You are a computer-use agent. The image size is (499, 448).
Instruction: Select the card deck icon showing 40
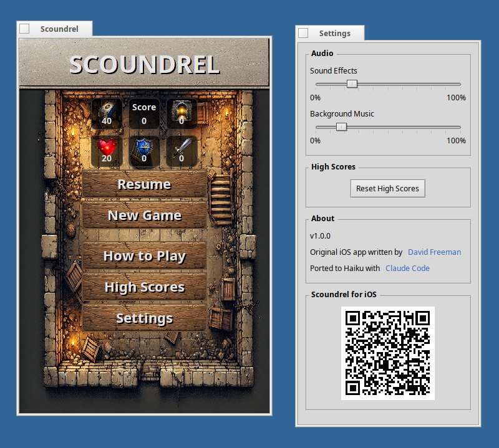pos(106,113)
